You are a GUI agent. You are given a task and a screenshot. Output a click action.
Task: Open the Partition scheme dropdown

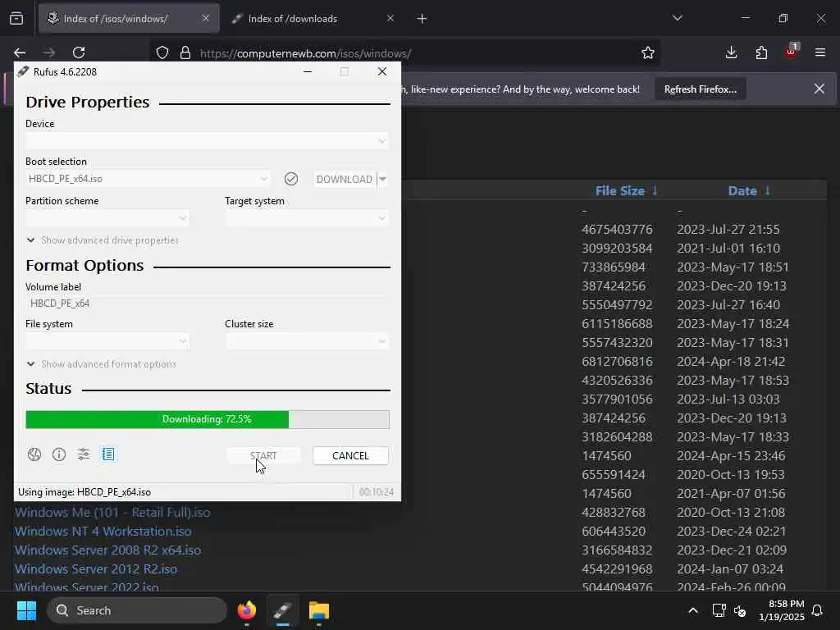(107, 218)
